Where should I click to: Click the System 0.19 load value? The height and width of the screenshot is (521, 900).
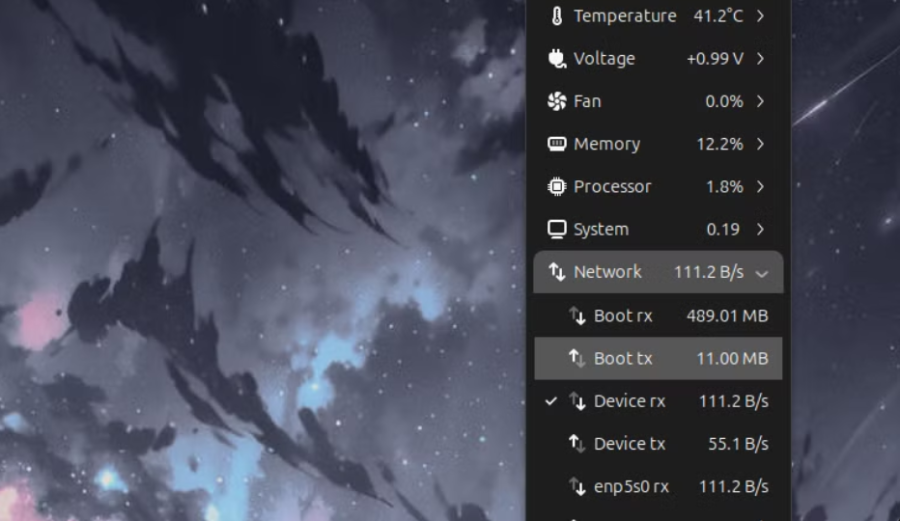(723, 229)
